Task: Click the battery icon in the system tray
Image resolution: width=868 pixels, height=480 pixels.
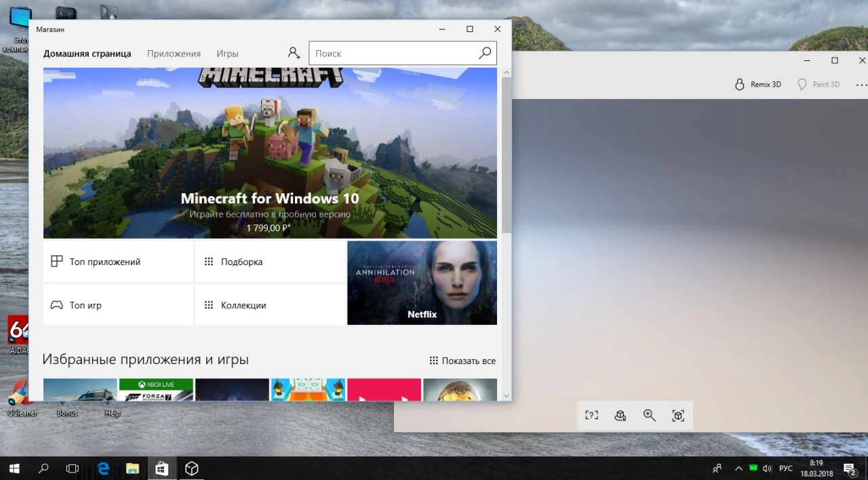Action: click(x=753, y=468)
